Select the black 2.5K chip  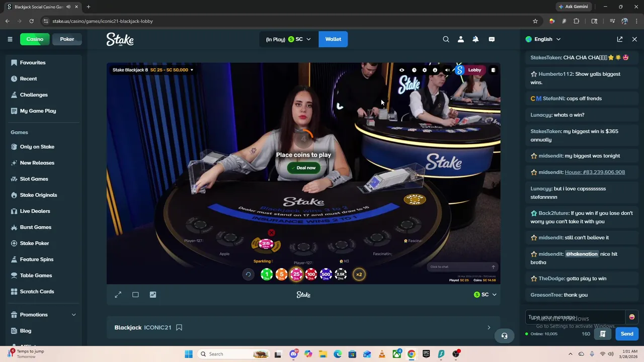click(341, 275)
